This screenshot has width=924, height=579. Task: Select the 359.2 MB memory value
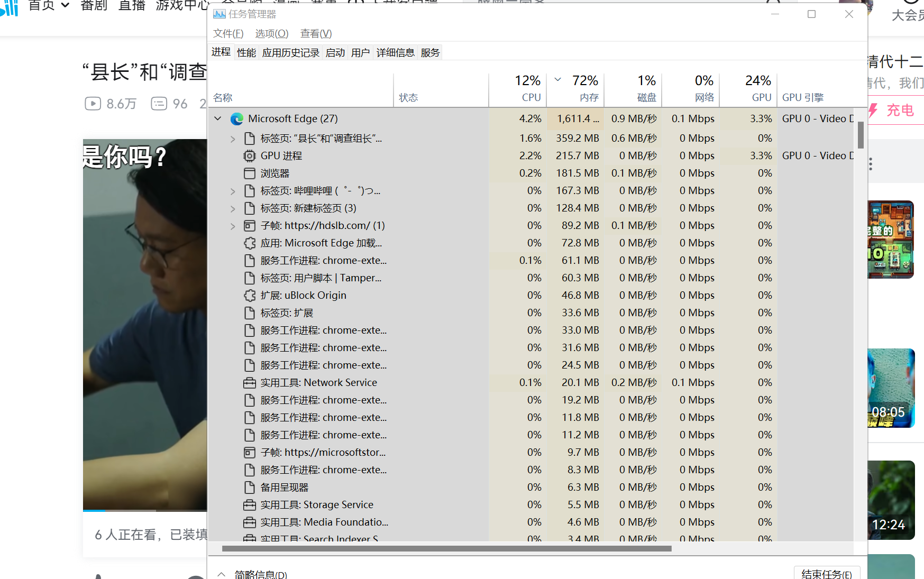(x=577, y=139)
